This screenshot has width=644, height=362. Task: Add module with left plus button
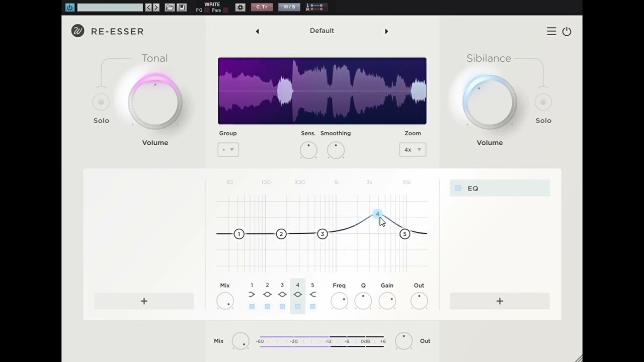pos(144,301)
